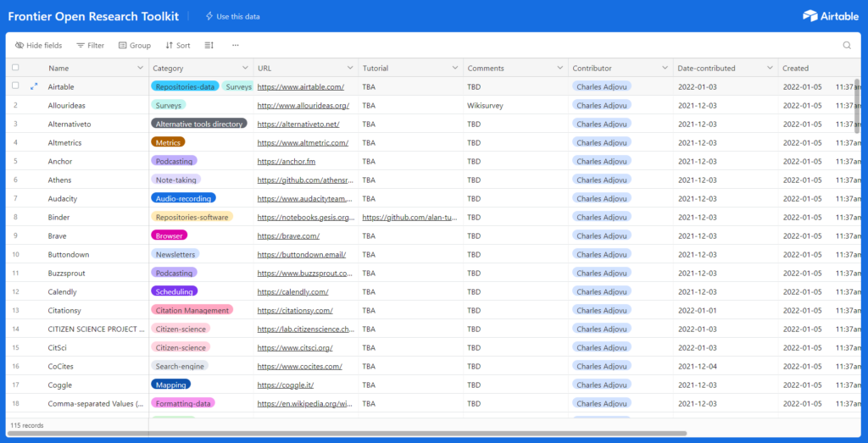Click the Charles Adjovu chip in Brave row
The image size is (868, 443).
click(602, 235)
